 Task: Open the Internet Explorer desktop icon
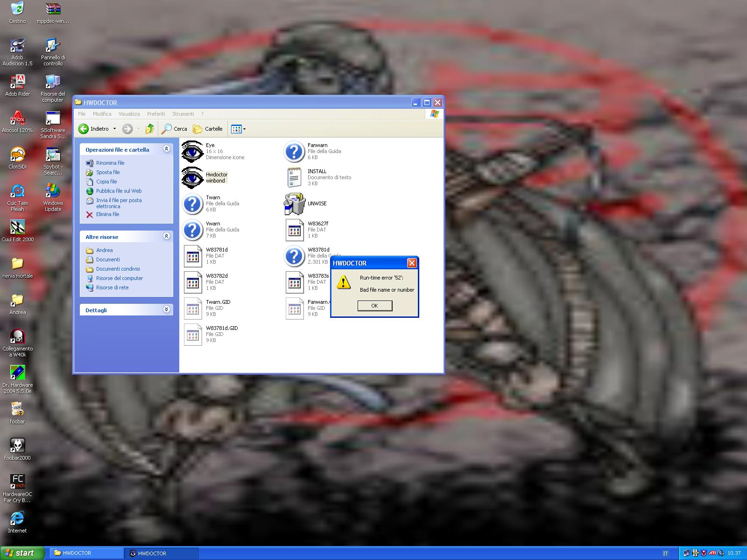(x=17, y=522)
